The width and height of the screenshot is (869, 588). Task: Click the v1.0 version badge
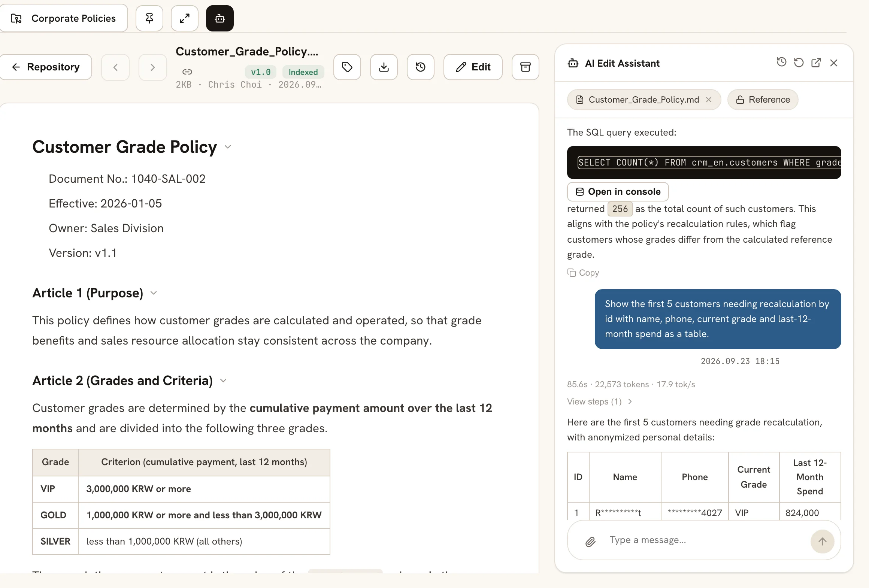pos(261,72)
